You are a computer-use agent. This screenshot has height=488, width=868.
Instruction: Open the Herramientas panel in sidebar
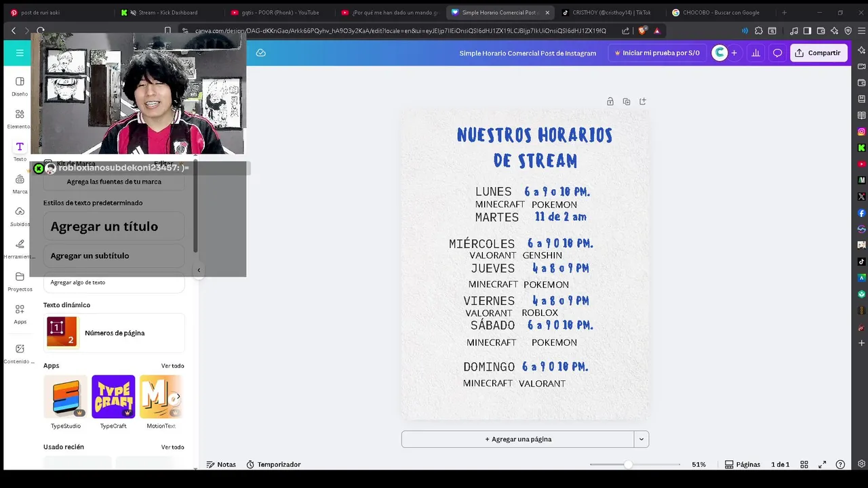click(x=20, y=249)
